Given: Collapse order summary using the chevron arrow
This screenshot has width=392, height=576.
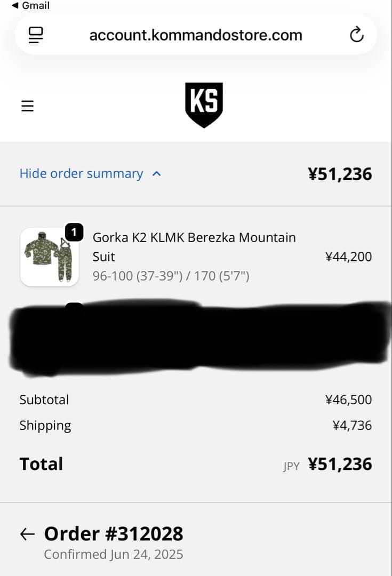Looking at the screenshot, I should 157,174.
